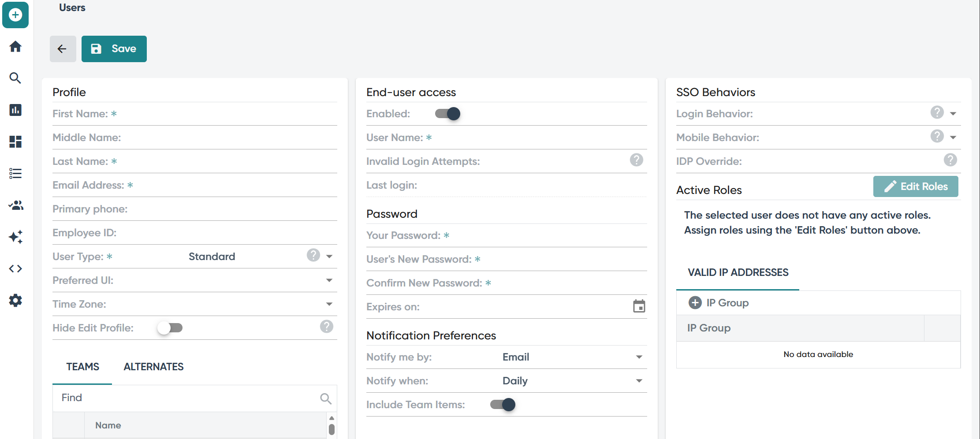Expand the Time Zone dropdown
Viewport: 980px width, 439px height.
click(x=329, y=304)
